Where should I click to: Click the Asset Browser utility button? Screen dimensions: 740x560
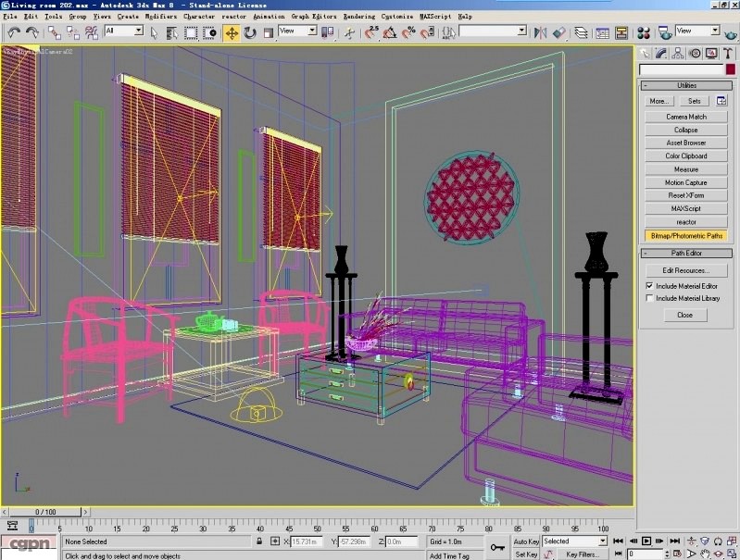[x=685, y=143]
